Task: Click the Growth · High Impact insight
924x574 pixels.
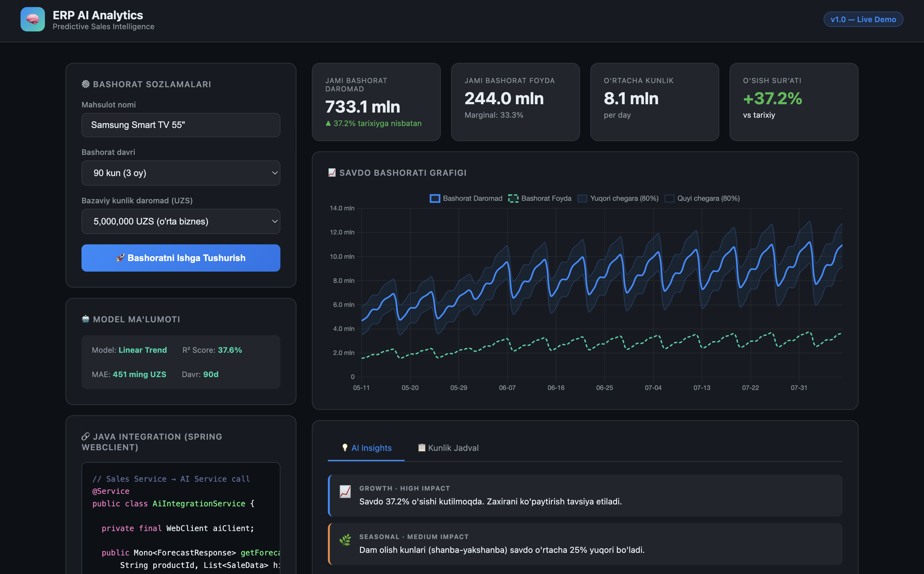Action: (585, 495)
